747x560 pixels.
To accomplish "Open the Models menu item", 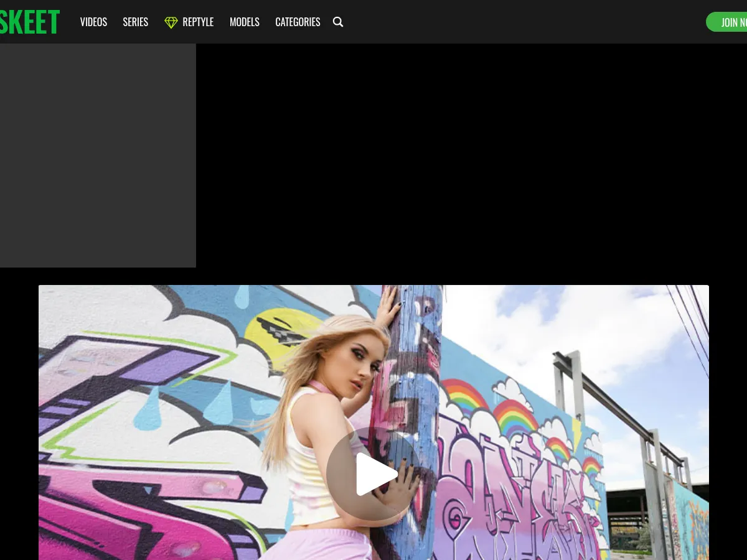I will click(x=244, y=22).
